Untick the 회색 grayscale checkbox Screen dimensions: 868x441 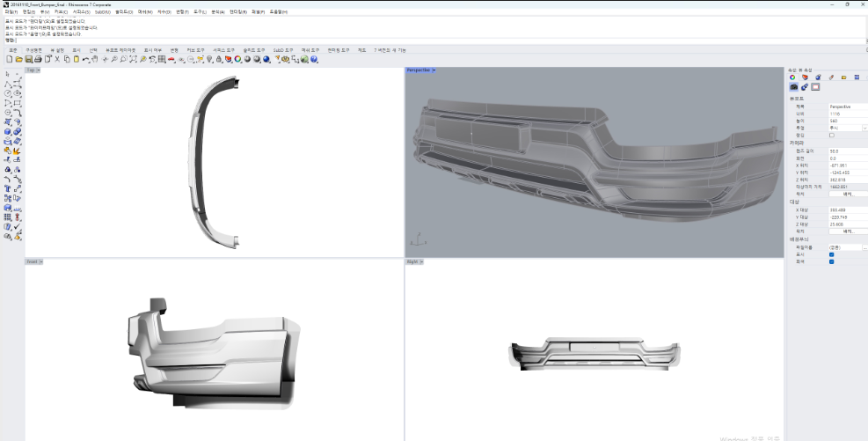point(831,261)
